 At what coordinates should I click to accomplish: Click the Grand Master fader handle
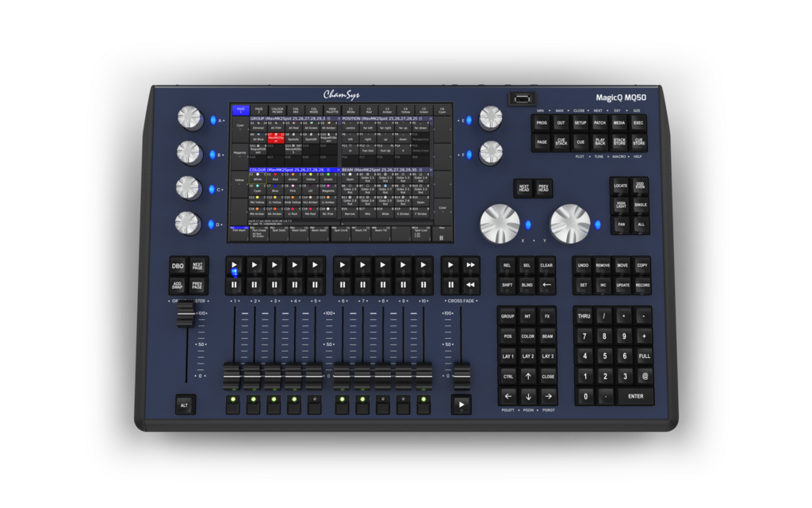(x=186, y=314)
